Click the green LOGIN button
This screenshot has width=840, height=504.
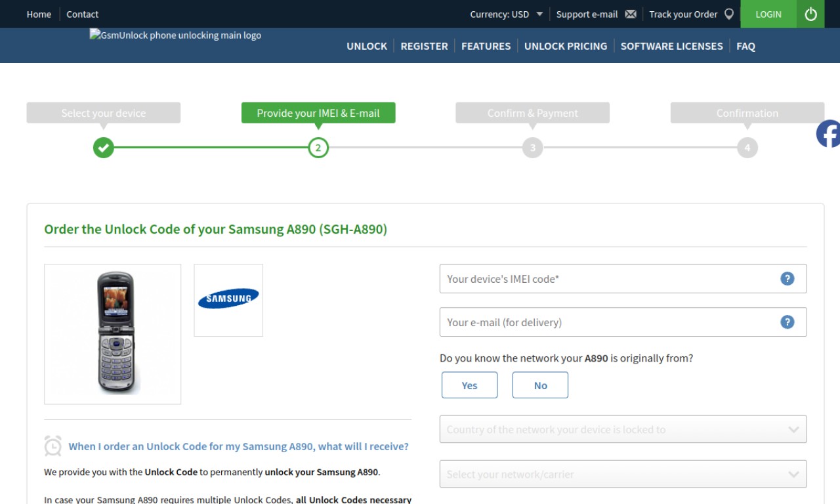[768, 14]
